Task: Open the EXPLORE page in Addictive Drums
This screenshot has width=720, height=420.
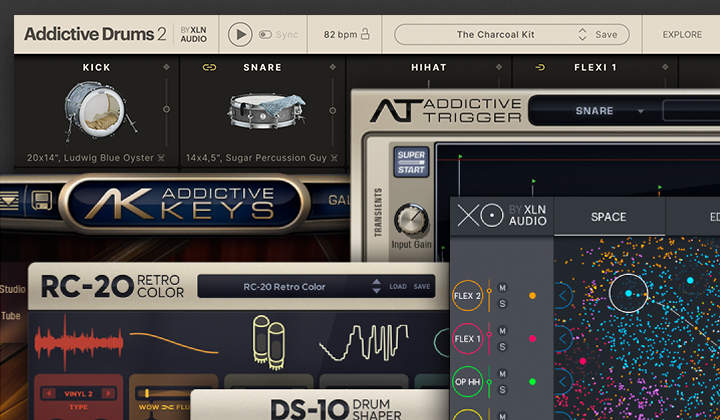Action: [x=682, y=34]
